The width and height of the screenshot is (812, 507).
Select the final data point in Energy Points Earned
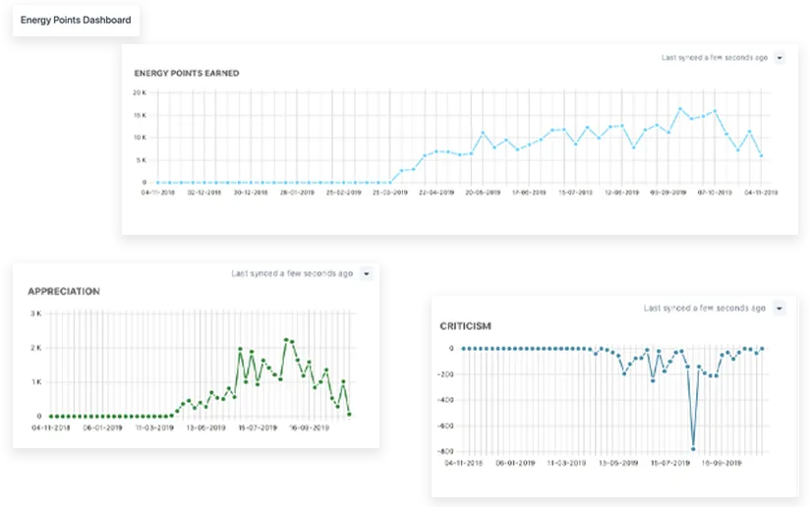762,156
